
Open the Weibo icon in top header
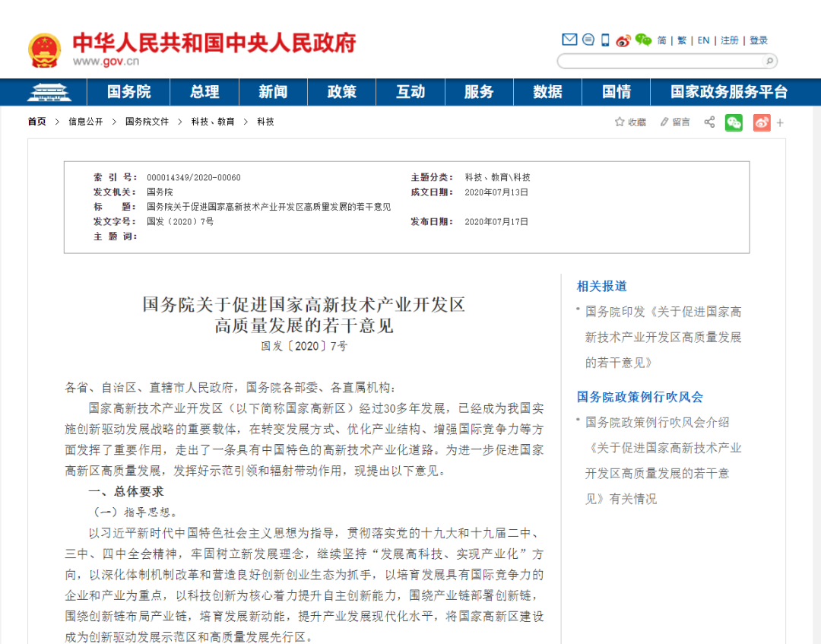click(x=623, y=40)
